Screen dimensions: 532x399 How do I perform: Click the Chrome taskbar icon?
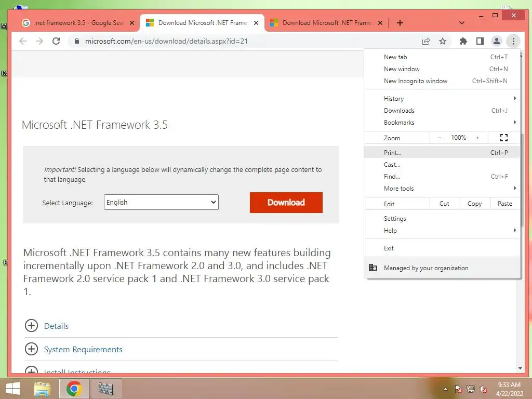coord(74,389)
